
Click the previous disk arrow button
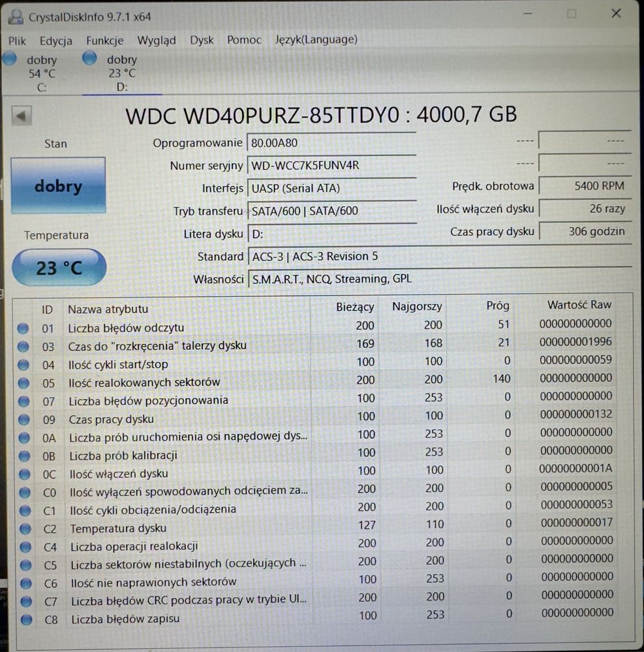(x=22, y=116)
